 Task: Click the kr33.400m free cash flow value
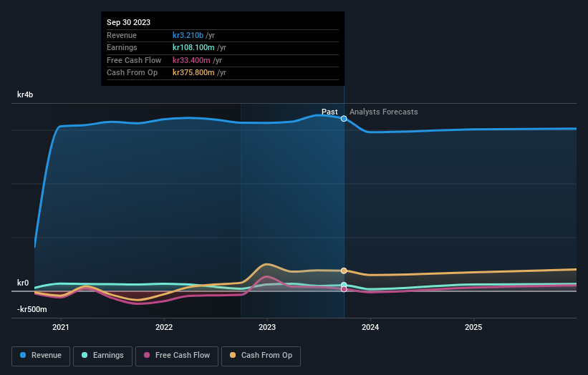tap(191, 60)
